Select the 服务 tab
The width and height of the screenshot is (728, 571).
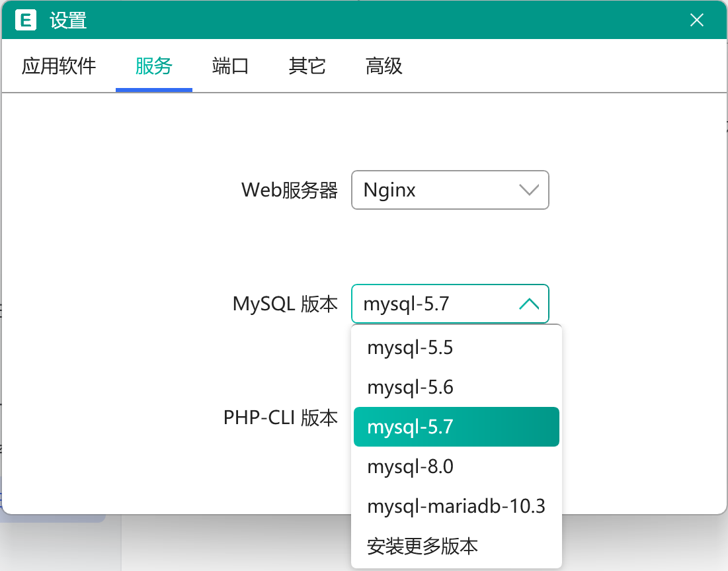coord(153,66)
